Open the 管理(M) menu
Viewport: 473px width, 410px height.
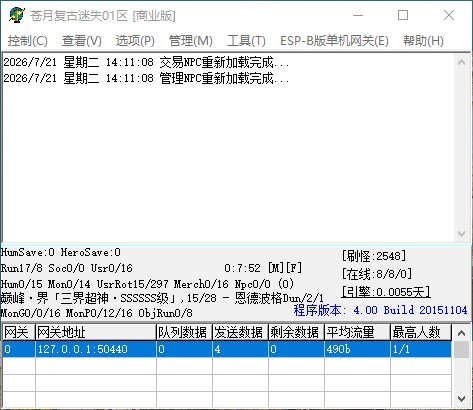coord(191,41)
